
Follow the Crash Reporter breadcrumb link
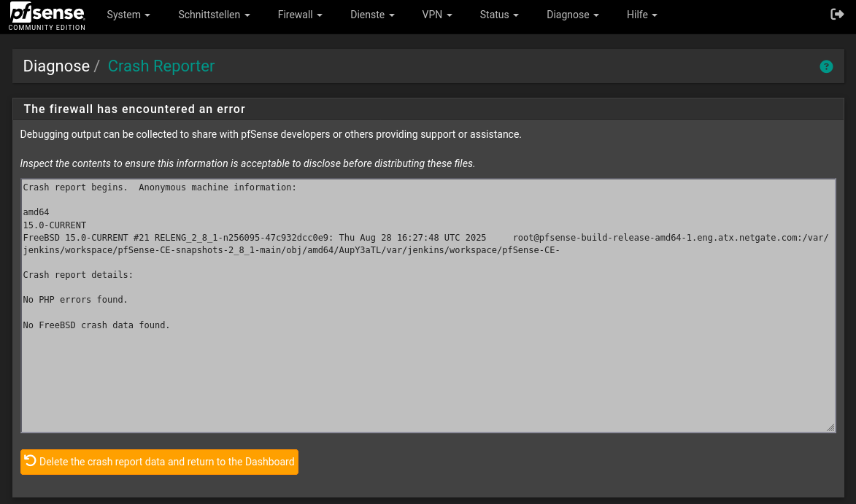tap(161, 66)
